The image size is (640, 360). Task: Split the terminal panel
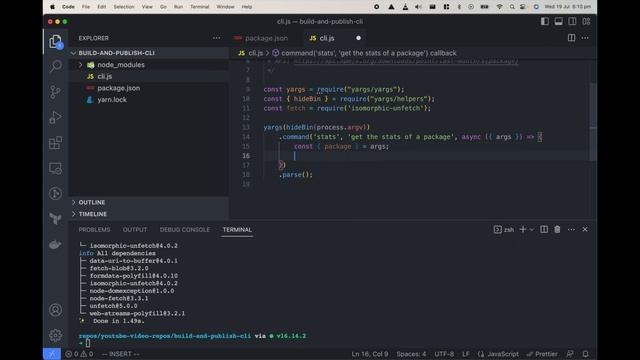[544, 229]
